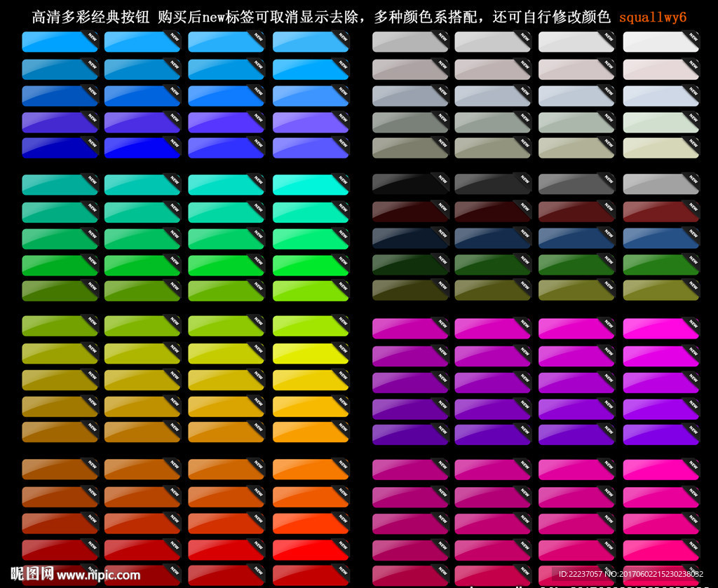Click the darkest forest green button
This screenshot has width=718, height=588.
tap(410, 264)
